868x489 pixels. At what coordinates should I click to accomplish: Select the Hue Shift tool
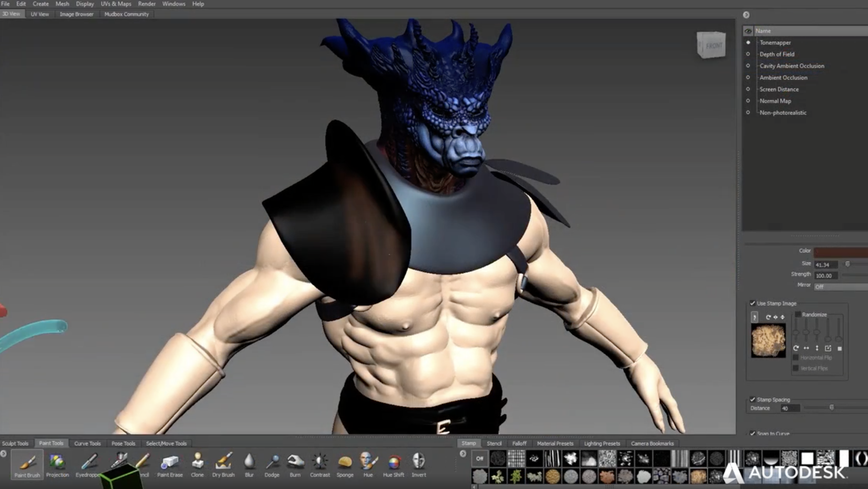[x=393, y=465]
